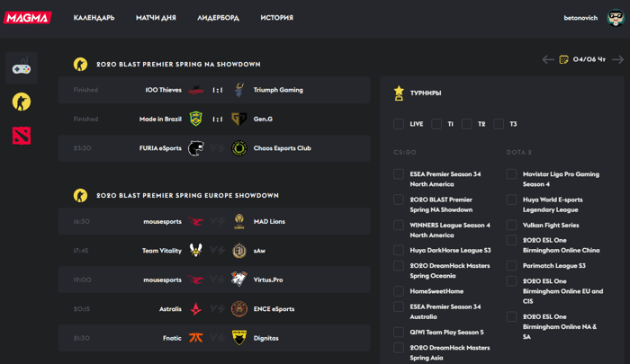
Task: Click the Virtus.Pro team logo
Action: (x=239, y=280)
